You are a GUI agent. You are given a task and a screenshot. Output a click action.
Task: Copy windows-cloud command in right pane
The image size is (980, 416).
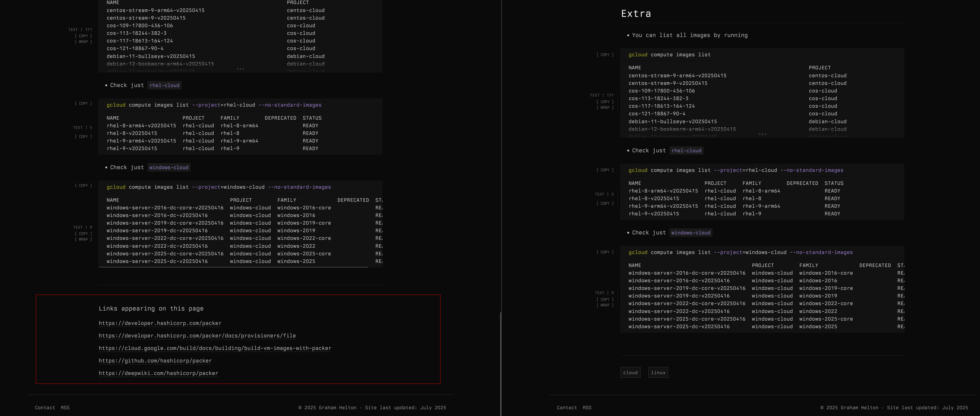(605, 252)
